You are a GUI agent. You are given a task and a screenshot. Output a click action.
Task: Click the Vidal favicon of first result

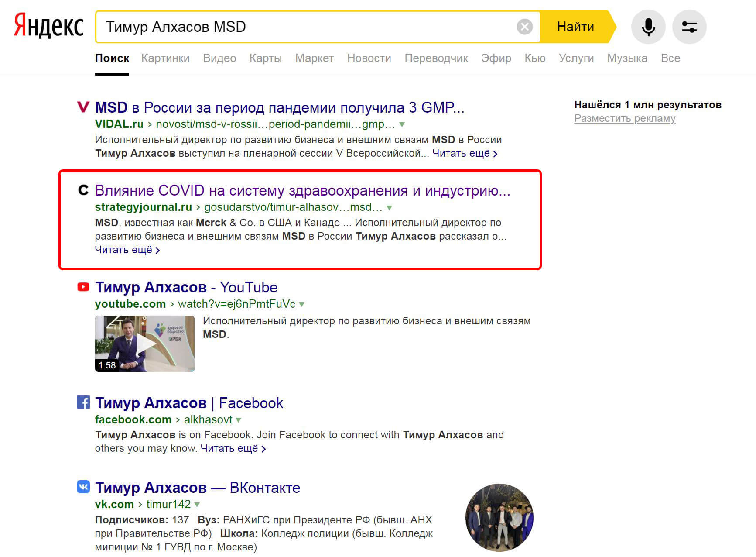(x=83, y=107)
